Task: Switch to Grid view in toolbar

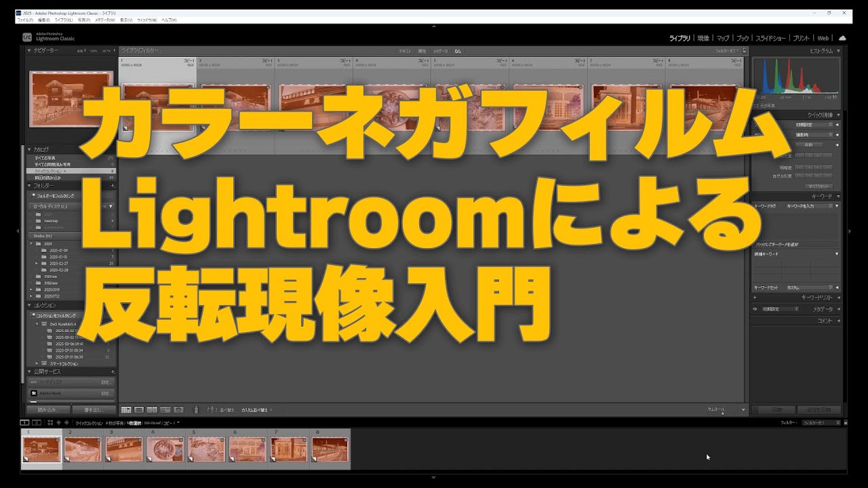Action: pyautogui.click(x=126, y=410)
